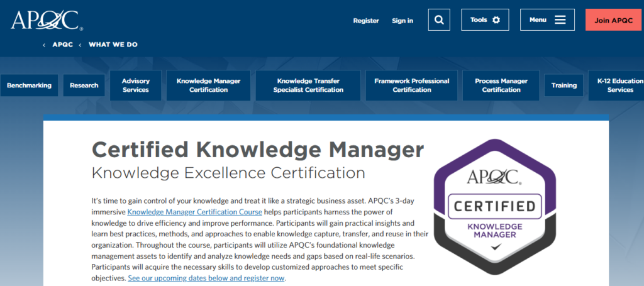Open the hamburger Menu button
The width and height of the screenshot is (644, 286).
(547, 19)
